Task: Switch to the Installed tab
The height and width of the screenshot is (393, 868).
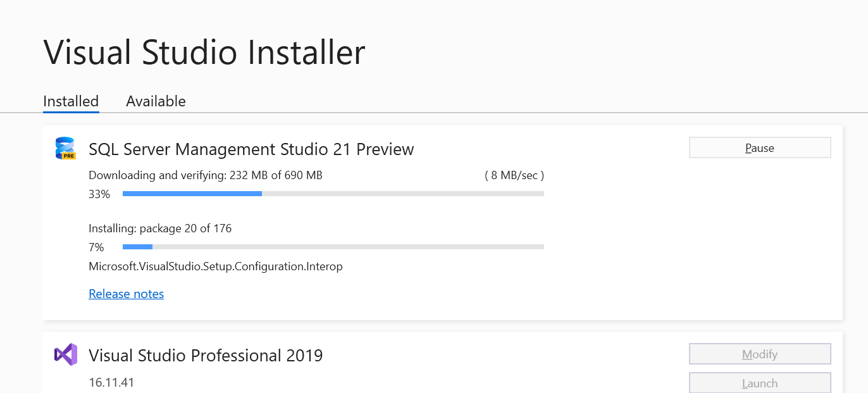Action: (x=71, y=101)
